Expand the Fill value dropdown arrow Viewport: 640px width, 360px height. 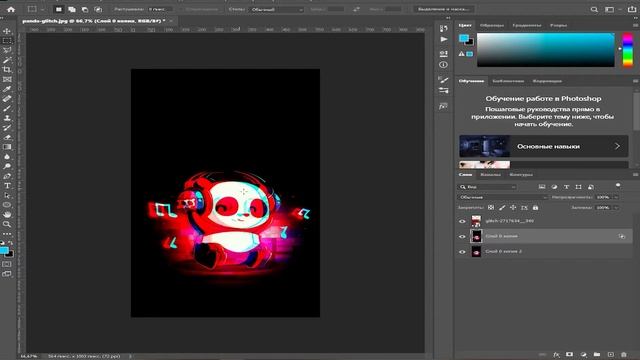[616, 207]
